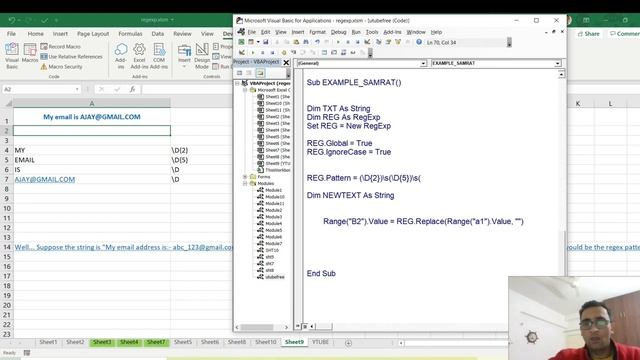Click View Code icon in Project pane
The height and width of the screenshot is (360, 640).
pyautogui.click(x=240, y=73)
